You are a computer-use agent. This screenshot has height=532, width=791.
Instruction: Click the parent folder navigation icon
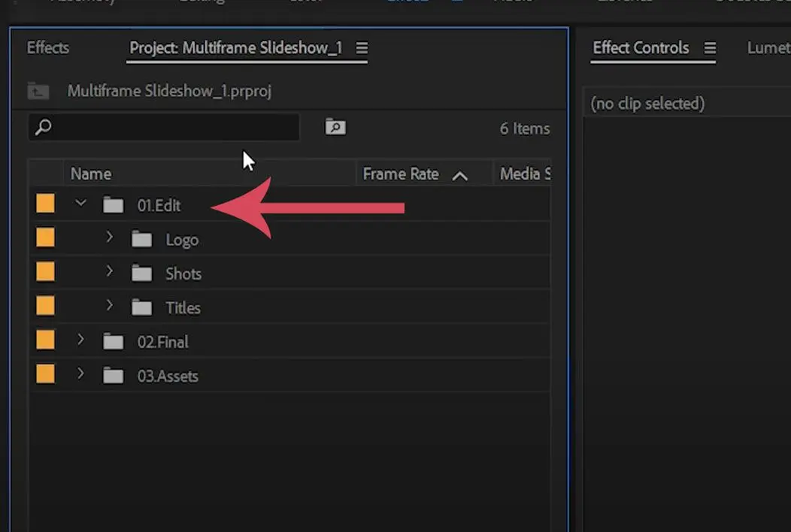point(38,91)
